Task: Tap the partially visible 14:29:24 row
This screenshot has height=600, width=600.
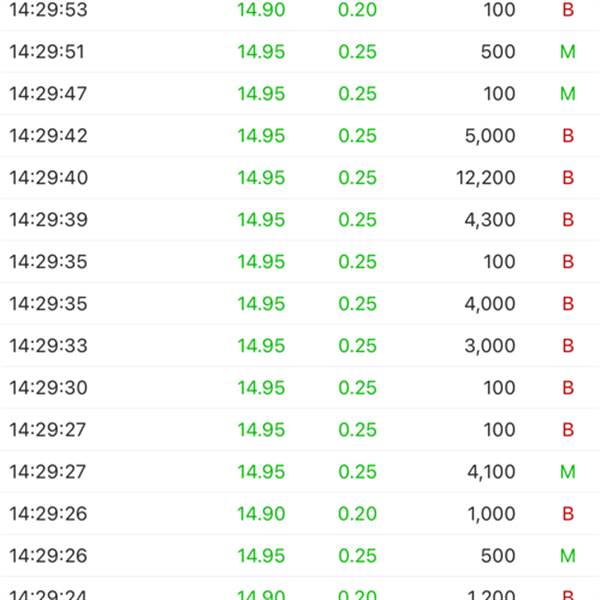Action: [300, 589]
